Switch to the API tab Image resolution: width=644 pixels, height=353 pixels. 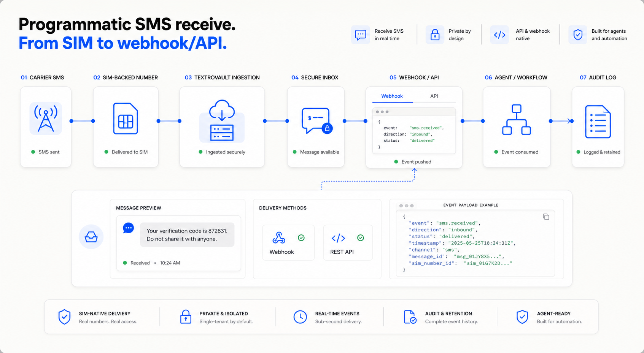click(434, 96)
